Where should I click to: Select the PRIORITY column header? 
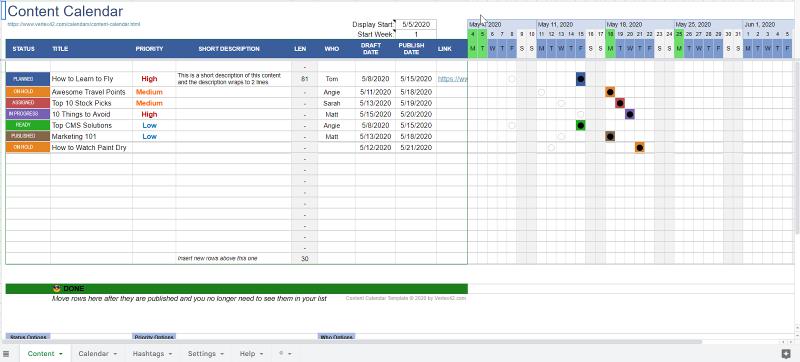click(149, 49)
